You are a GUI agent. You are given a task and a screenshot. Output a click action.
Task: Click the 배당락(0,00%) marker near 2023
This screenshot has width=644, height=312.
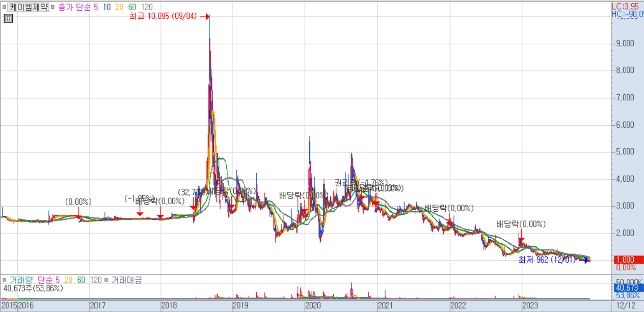[521, 224]
